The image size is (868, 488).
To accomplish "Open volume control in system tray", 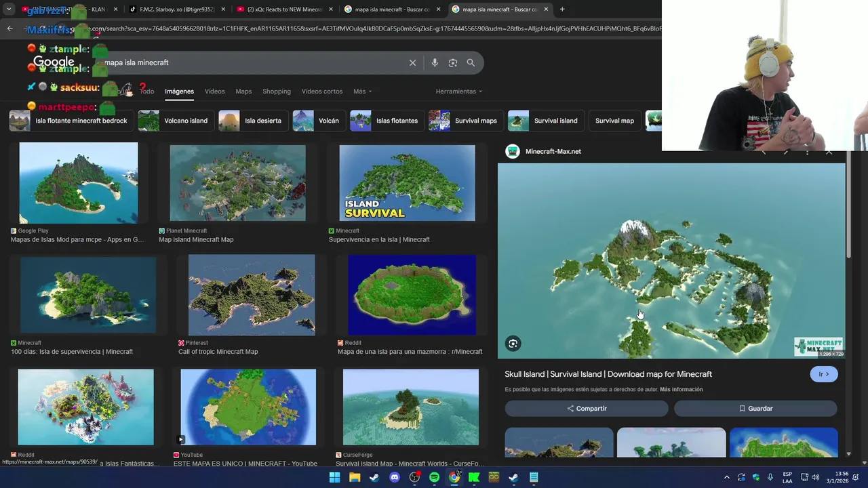I will [815, 477].
